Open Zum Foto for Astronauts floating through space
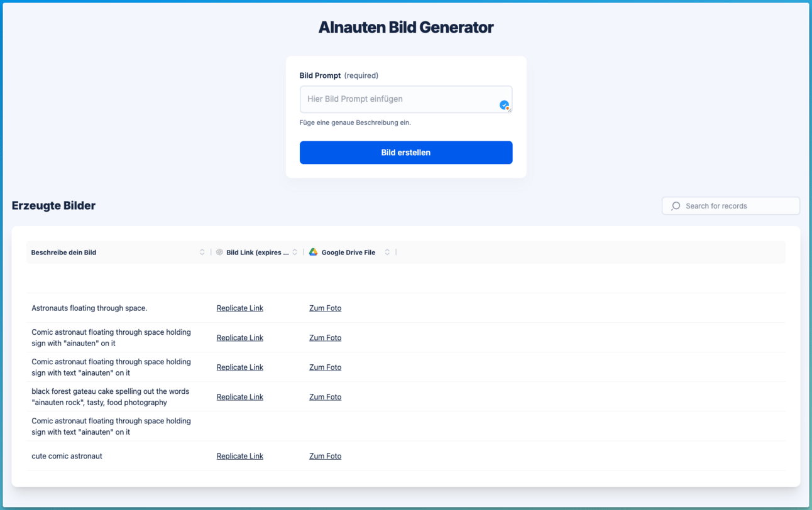 (x=325, y=308)
